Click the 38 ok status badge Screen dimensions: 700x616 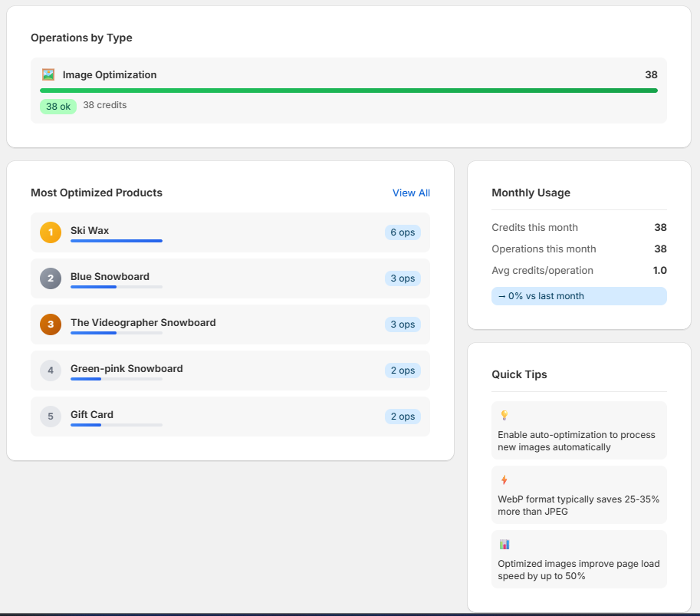[x=58, y=107]
